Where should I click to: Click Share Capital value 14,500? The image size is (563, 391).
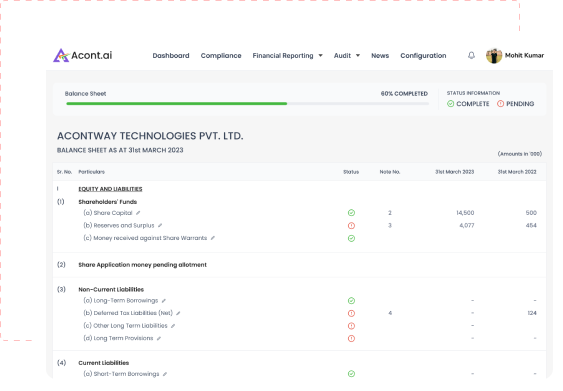point(465,213)
